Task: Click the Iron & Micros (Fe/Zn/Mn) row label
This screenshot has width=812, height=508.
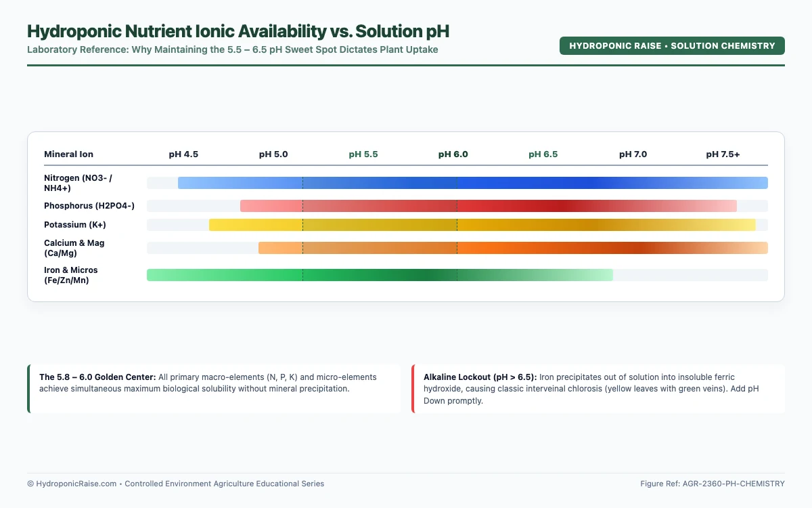Action: pyautogui.click(x=71, y=275)
